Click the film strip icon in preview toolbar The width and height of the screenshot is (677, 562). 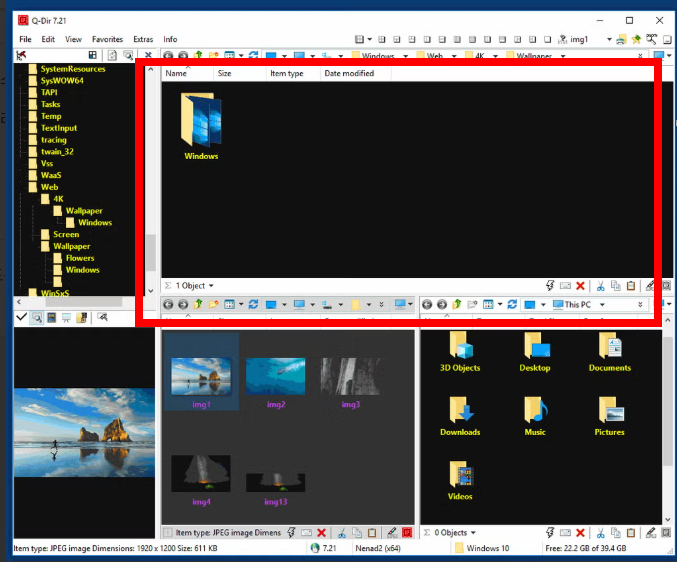[x=52, y=318]
